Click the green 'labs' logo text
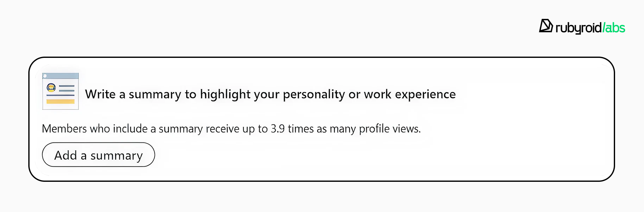Screen dimensions: 644x212 click(614, 28)
